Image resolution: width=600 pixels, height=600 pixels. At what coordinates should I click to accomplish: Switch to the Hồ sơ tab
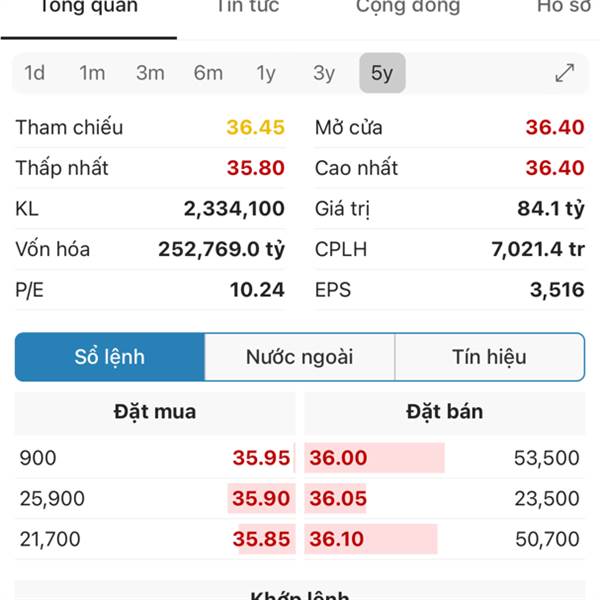[x=564, y=7]
